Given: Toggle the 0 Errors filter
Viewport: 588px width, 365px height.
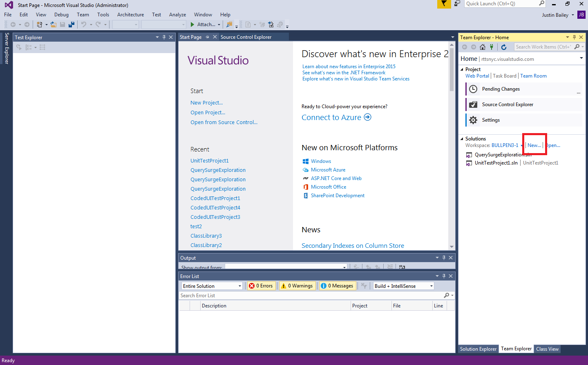Looking at the screenshot, I should pos(261,286).
